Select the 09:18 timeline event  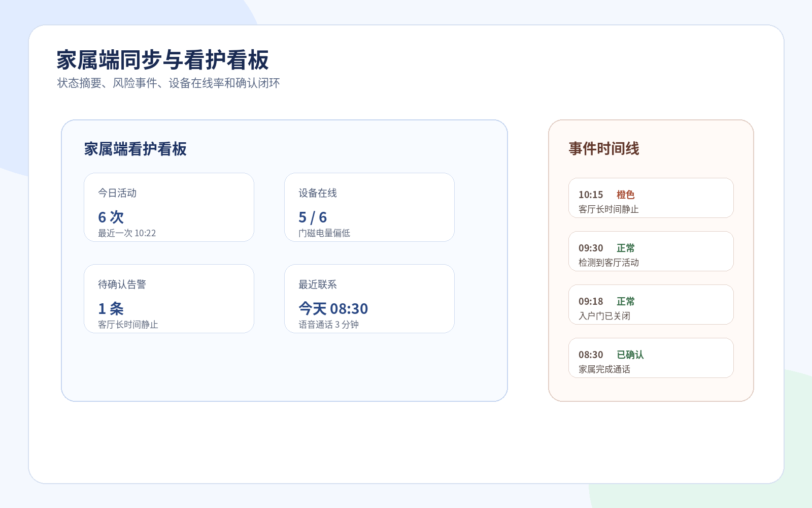click(x=651, y=304)
